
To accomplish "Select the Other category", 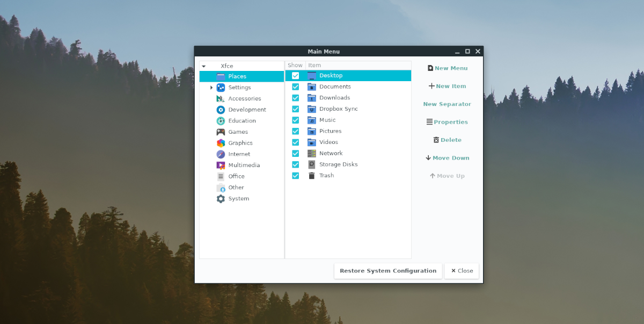I will coord(235,187).
